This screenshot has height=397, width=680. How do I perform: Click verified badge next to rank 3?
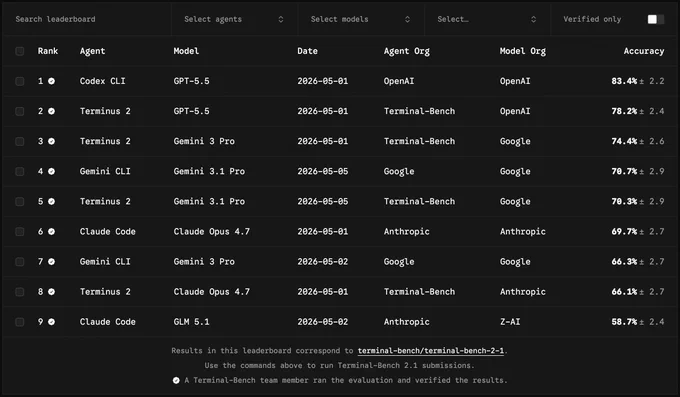click(x=51, y=141)
